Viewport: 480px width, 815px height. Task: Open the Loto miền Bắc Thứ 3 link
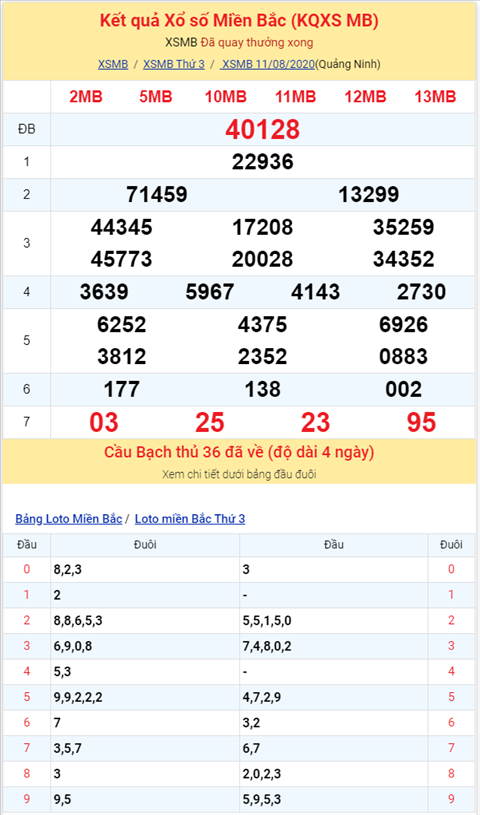(190, 519)
